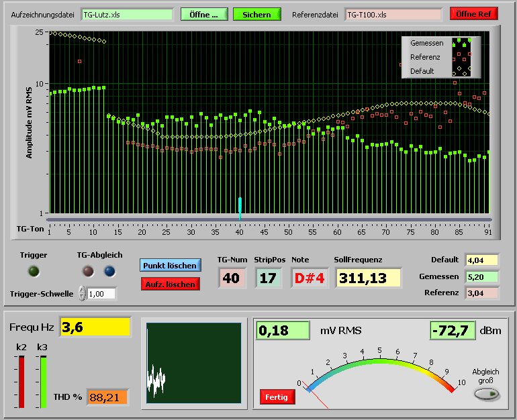Click the mV RMS reading 0,18

283,330
